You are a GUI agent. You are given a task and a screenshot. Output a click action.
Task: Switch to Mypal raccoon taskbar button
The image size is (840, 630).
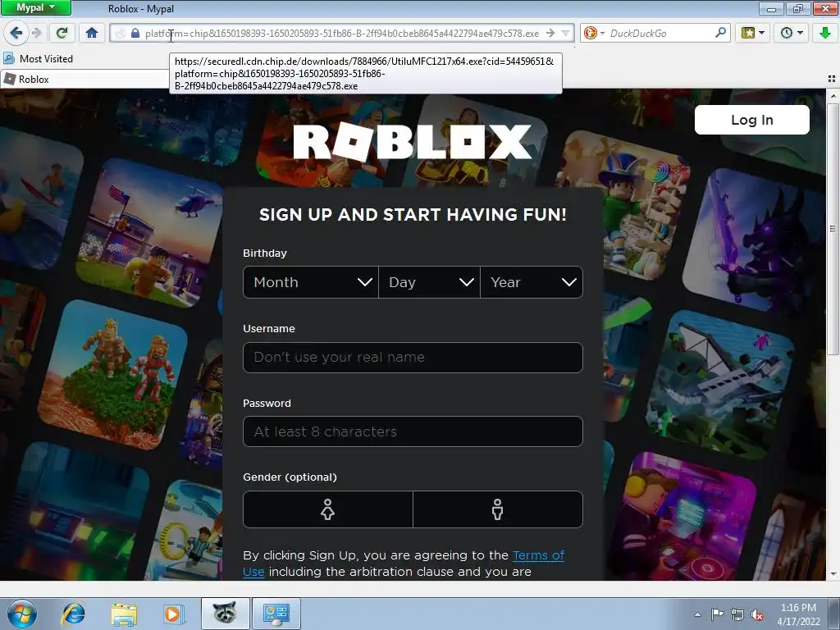[225, 614]
